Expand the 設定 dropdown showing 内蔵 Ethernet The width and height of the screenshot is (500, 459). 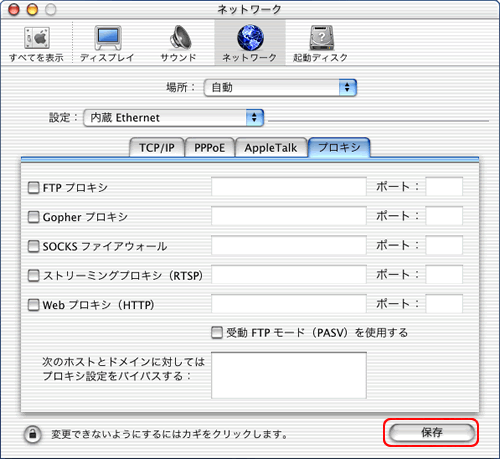(x=174, y=118)
